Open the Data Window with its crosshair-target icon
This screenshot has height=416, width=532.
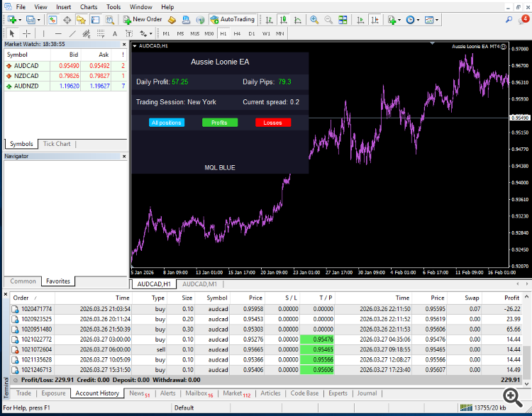point(67,20)
